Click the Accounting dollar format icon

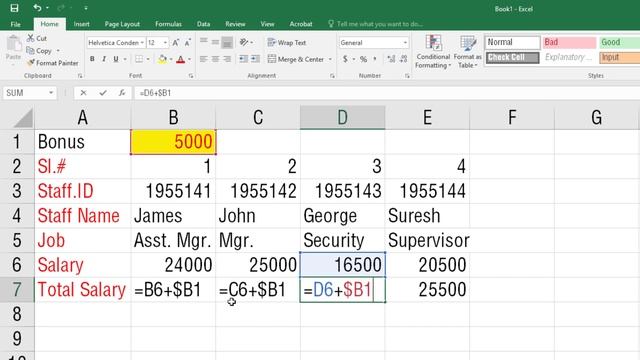pos(345,59)
